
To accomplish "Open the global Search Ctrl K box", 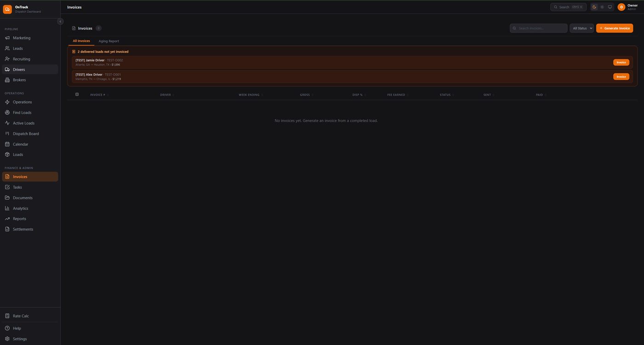I will pos(568,7).
